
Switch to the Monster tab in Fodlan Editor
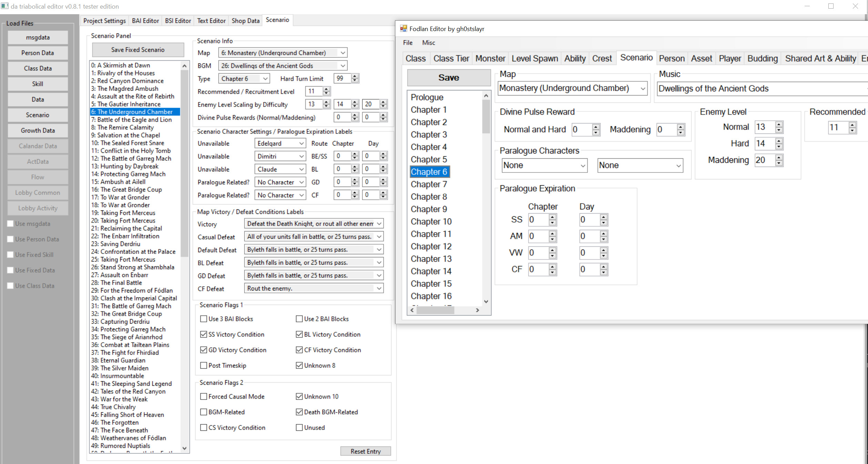(x=490, y=58)
